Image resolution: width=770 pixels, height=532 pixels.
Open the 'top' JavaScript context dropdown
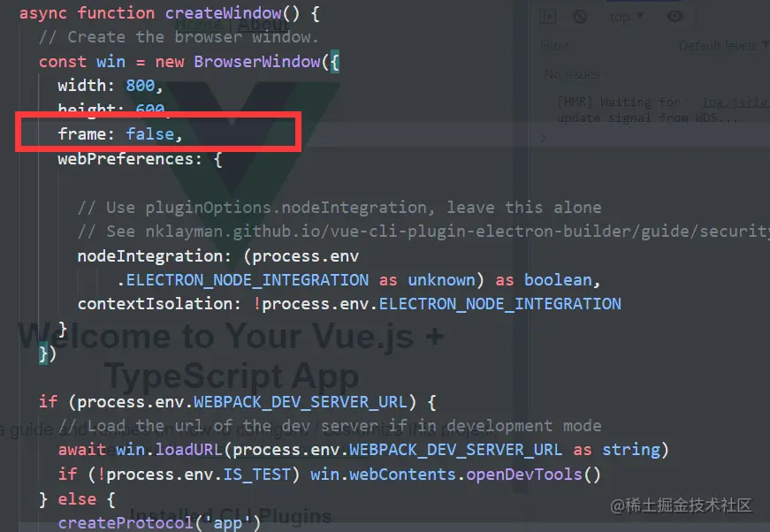[x=626, y=17]
